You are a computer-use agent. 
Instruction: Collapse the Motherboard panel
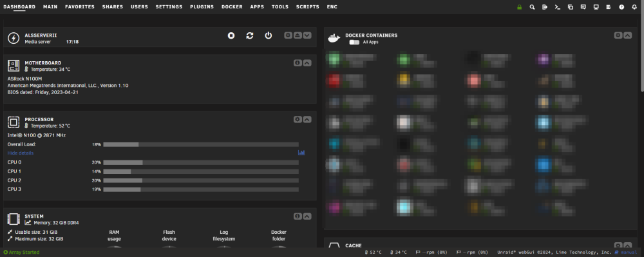pos(307,63)
